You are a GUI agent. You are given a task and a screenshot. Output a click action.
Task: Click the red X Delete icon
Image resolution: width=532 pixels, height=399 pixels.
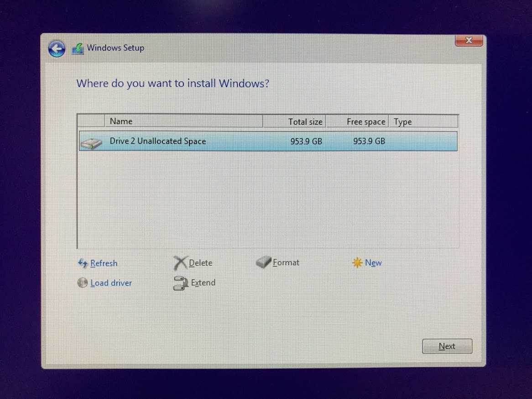pos(182,263)
